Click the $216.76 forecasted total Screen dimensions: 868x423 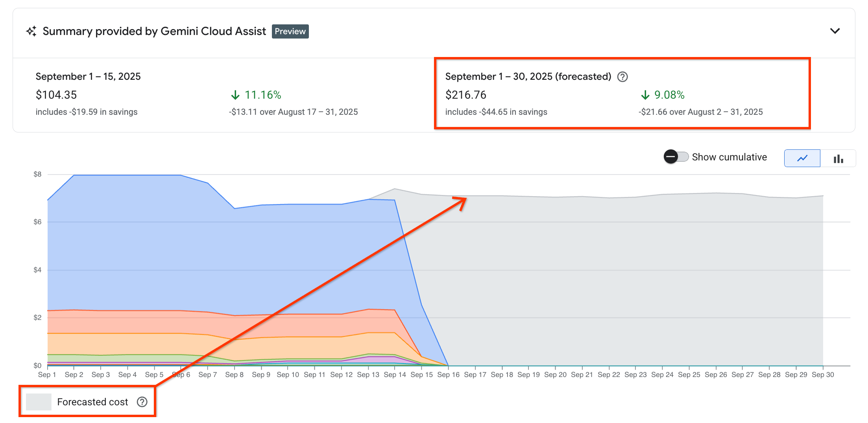(465, 95)
